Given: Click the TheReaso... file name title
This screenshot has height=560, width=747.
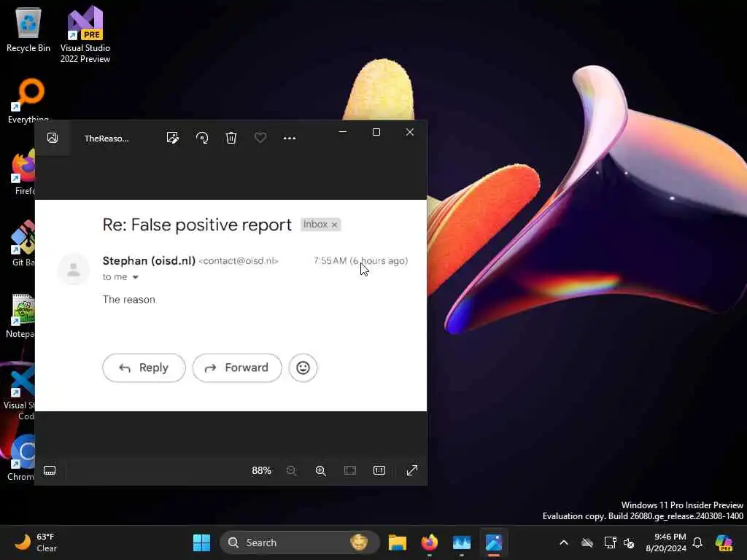Looking at the screenshot, I should point(107,139).
